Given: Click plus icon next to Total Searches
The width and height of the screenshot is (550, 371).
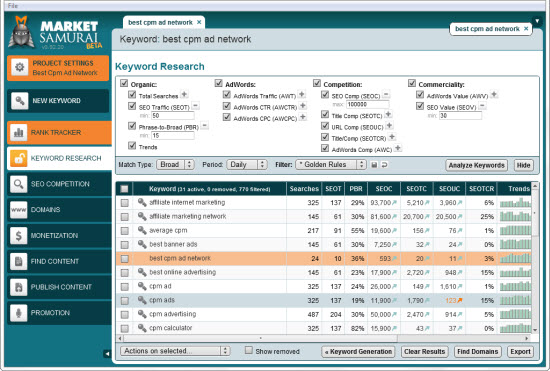Looking at the screenshot, I should (x=184, y=94).
